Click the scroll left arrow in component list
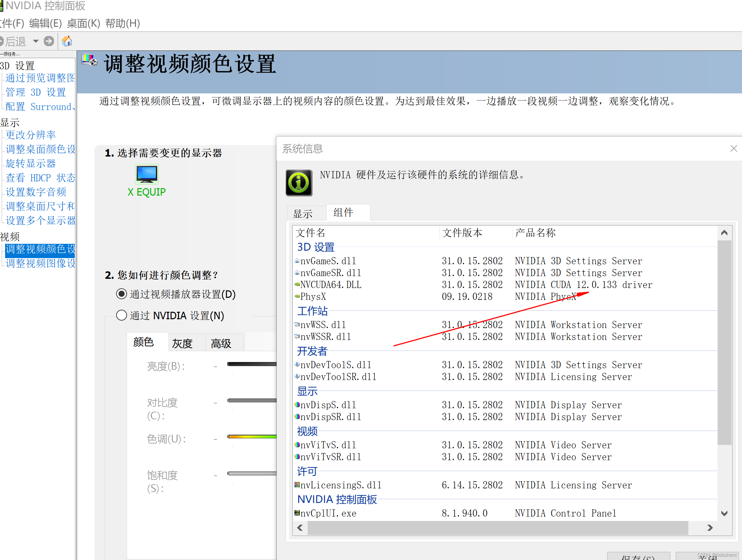Image resolution: width=742 pixels, height=560 pixels. pyautogui.click(x=300, y=528)
